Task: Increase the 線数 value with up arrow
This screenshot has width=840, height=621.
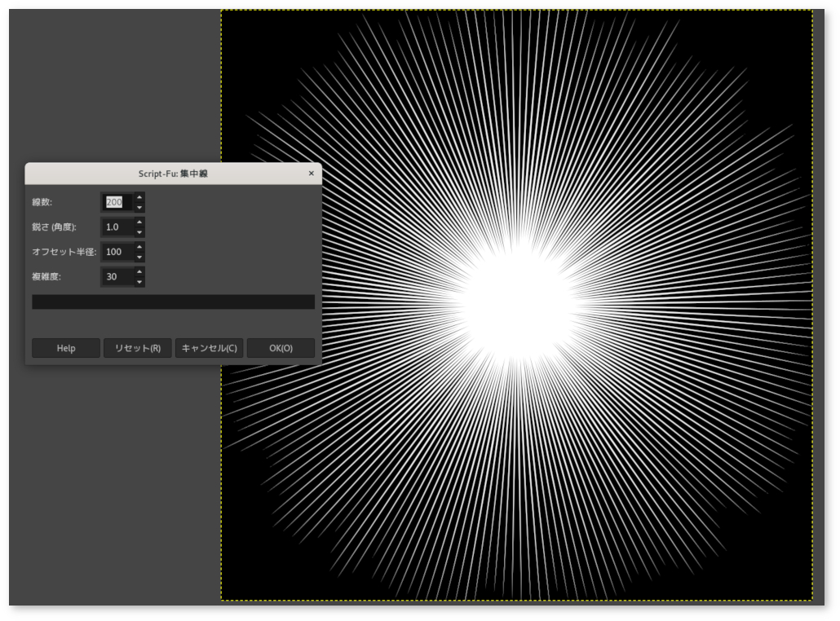Action: pyautogui.click(x=139, y=197)
